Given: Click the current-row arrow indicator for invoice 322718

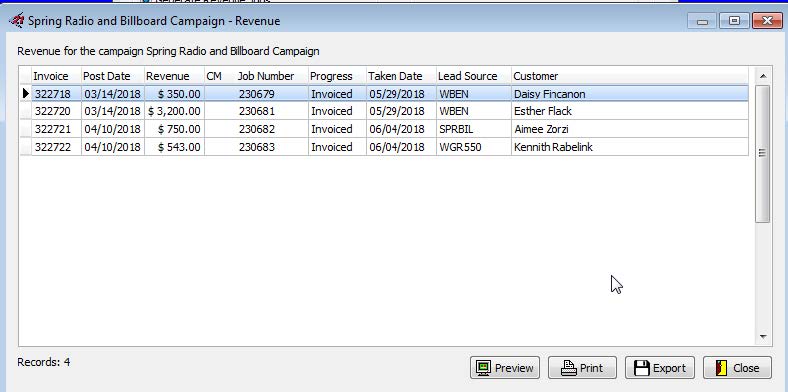Looking at the screenshot, I should point(26,93).
